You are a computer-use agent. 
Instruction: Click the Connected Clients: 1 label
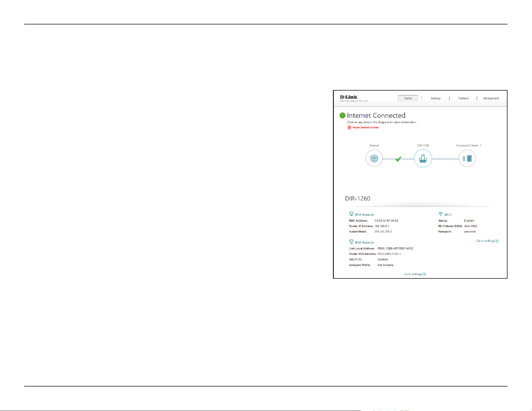[469, 146]
